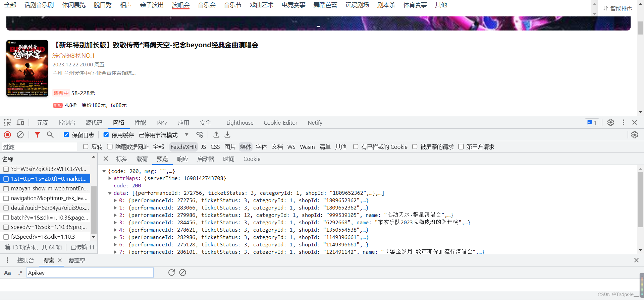The image size is (644, 300).
Task: Expand data item 2 心动天水 entry
Action: coord(115,215)
